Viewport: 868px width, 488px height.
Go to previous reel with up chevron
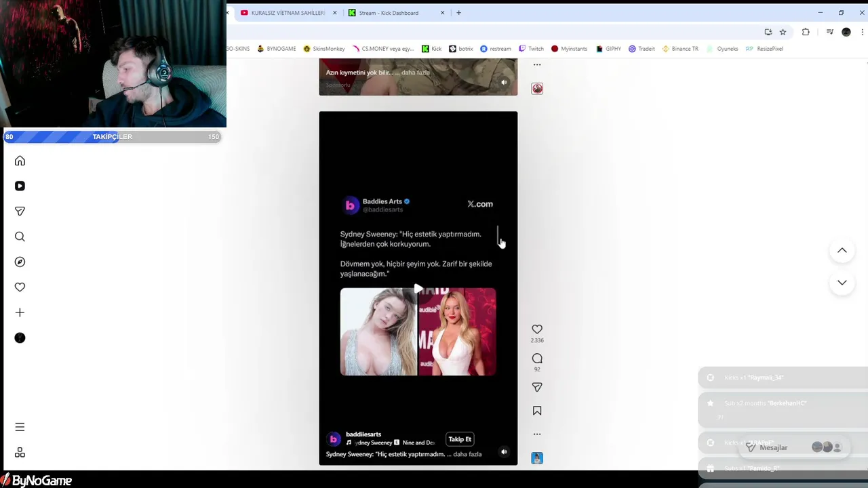pyautogui.click(x=842, y=251)
